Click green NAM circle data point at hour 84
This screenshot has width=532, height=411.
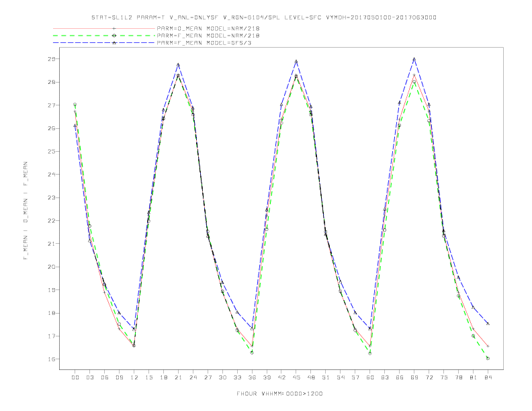488,358
